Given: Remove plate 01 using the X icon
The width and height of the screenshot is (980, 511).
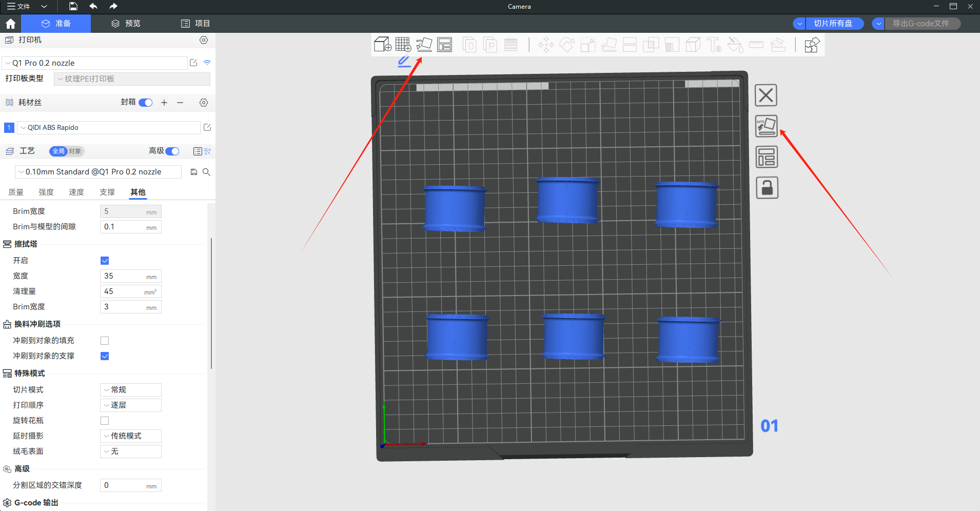Looking at the screenshot, I should 766,95.
